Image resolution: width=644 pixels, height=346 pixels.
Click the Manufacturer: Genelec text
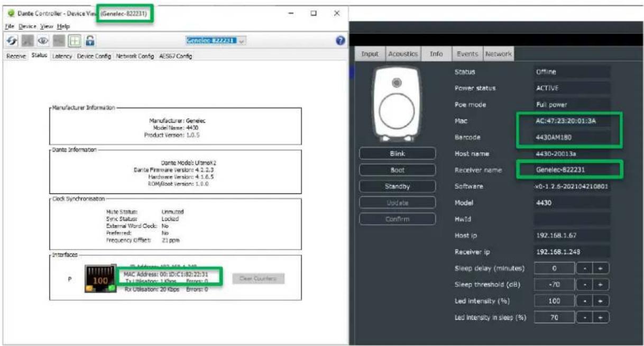coord(177,121)
